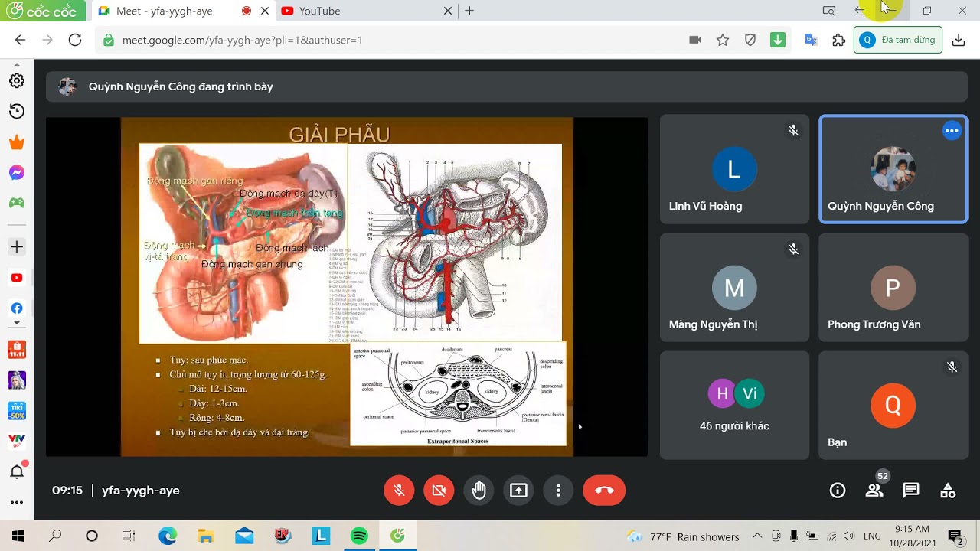Open Microsoft Edge from the taskbar
Image resolution: width=980 pixels, height=551 pixels.
coord(168,536)
